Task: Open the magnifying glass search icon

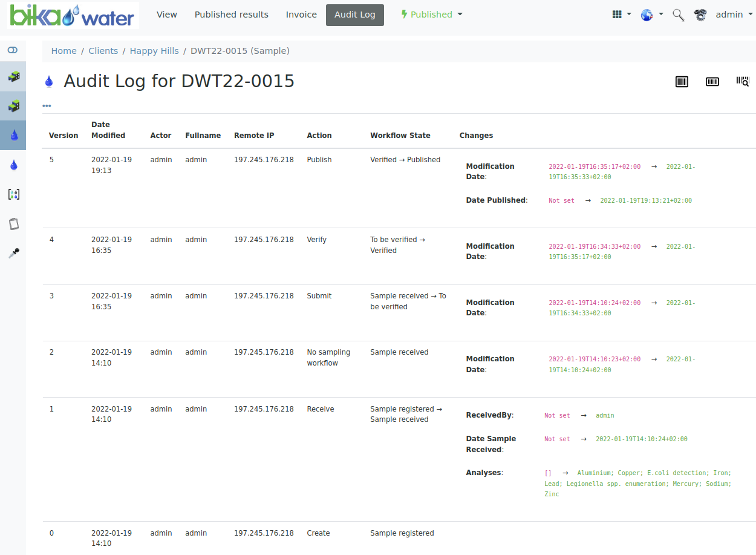Action: [679, 15]
